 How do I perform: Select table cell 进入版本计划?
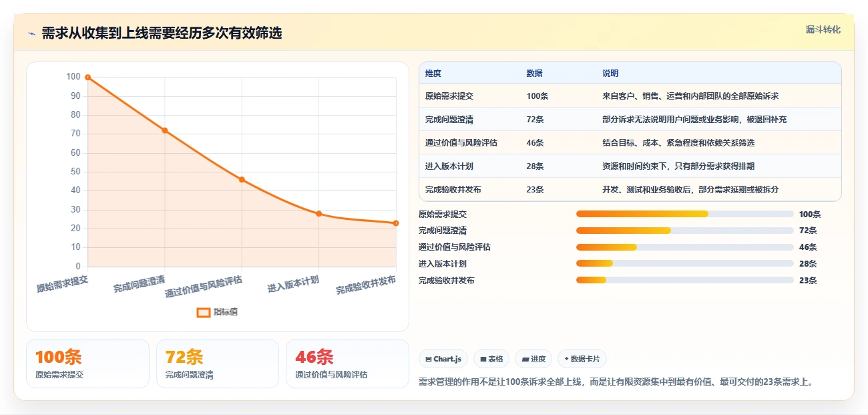(x=449, y=166)
